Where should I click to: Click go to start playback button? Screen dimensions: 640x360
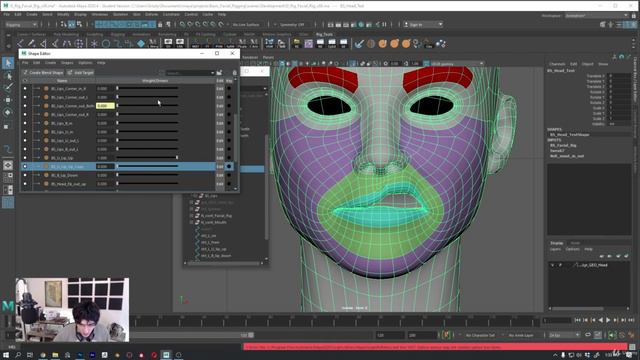pos(577,320)
